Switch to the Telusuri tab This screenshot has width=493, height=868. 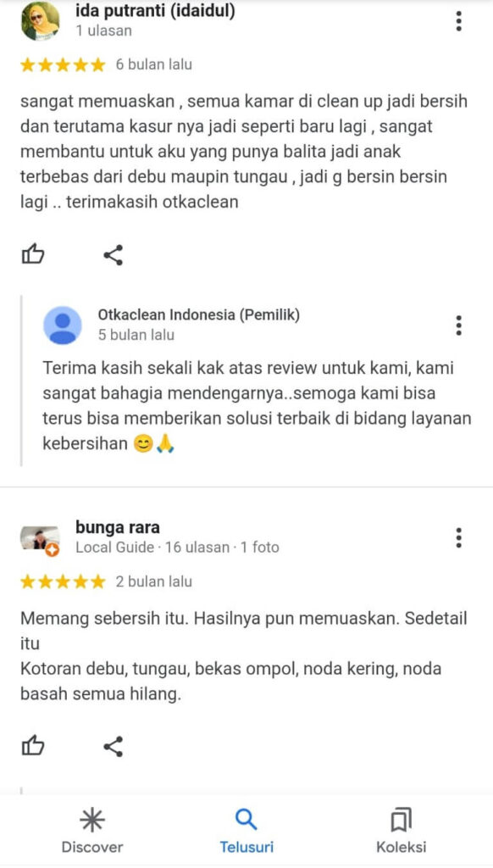click(246, 831)
